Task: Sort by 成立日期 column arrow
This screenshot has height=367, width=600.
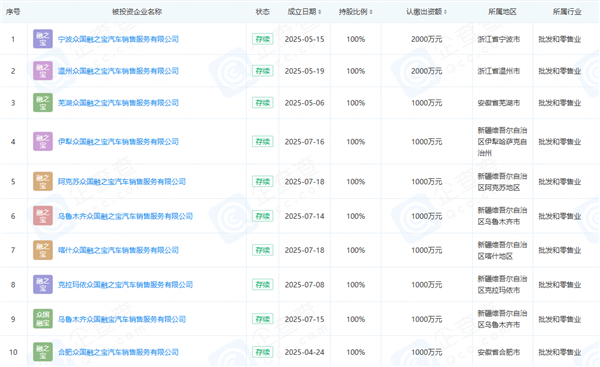Action: pos(320,12)
